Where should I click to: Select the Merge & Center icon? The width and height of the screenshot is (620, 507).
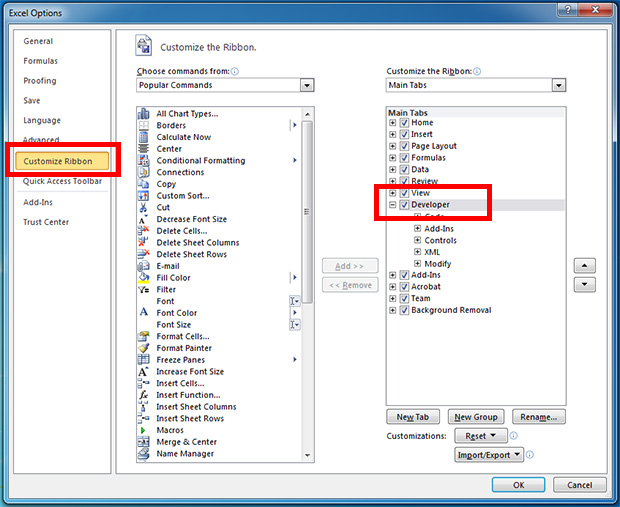click(x=144, y=442)
